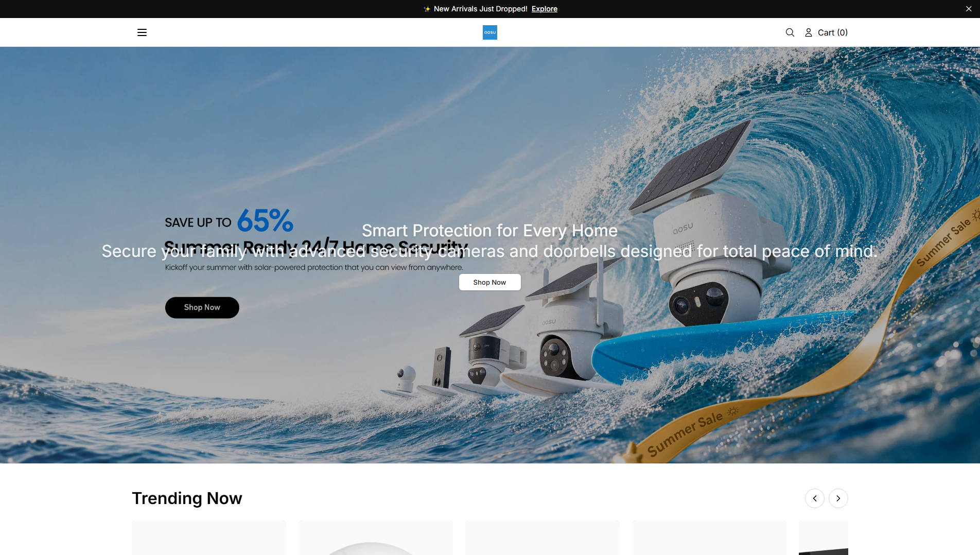The width and height of the screenshot is (980, 555).
Task: Follow the Explore link in top banner
Action: coord(545,9)
